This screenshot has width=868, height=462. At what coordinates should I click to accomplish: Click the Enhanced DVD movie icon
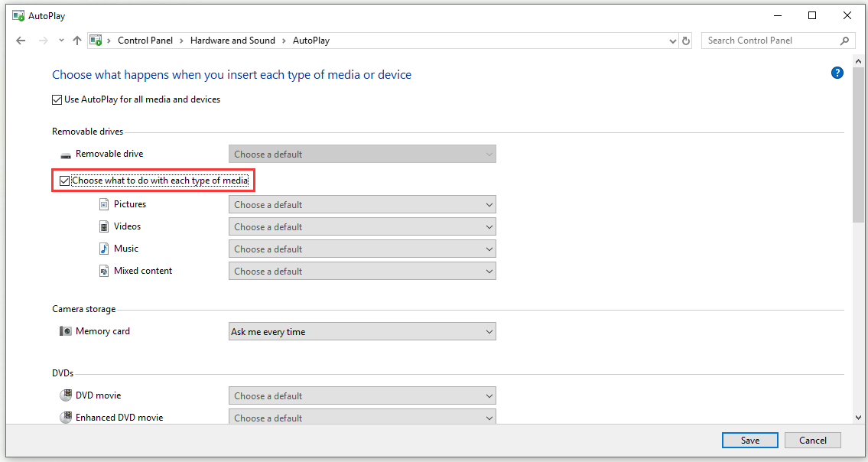pyautogui.click(x=66, y=417)
